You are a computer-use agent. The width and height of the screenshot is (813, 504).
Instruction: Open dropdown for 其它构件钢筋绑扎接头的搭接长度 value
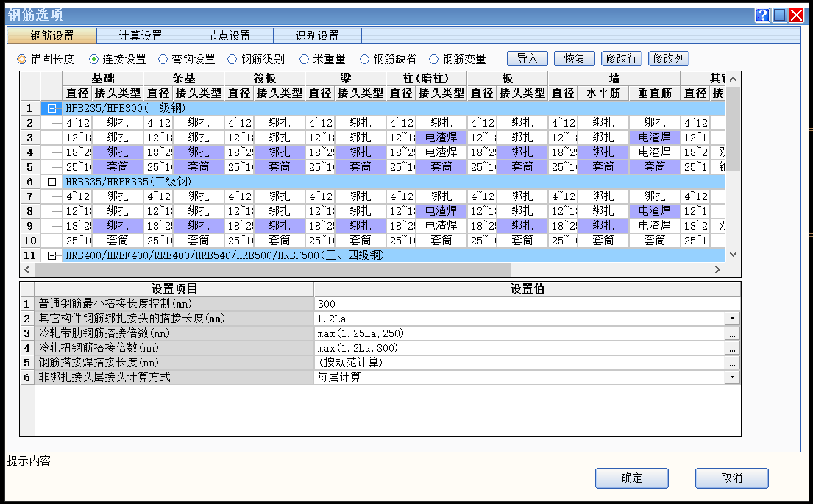[732, 319]
